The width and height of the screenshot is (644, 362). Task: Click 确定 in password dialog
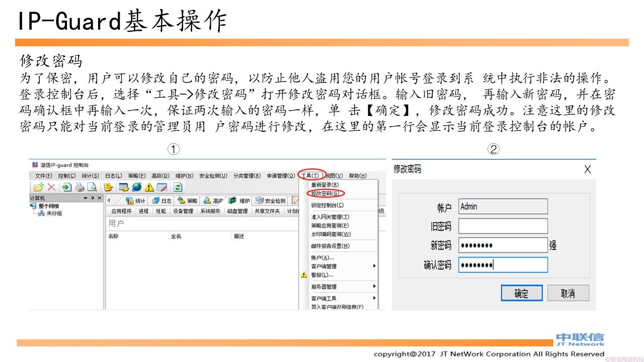point(522,293)
